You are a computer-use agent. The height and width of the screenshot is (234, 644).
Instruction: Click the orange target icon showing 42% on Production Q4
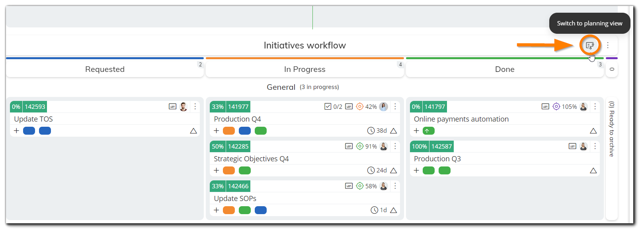click(x=360, y=106)
